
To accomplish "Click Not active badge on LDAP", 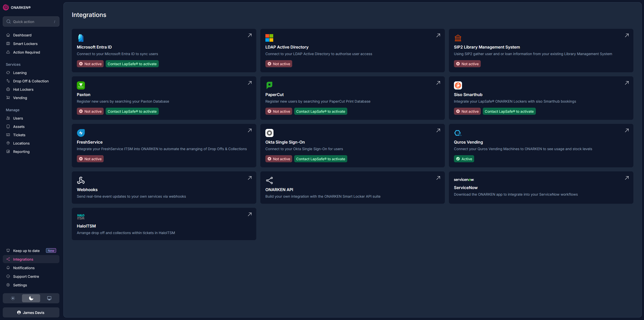I will click(279, 64).
